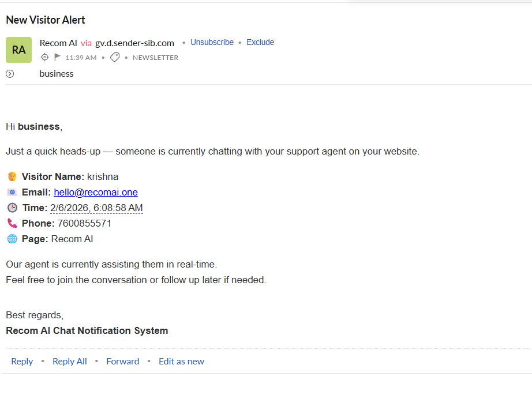Viewport: 532px width, 410px height.
Task: Click the visitor face emoji icon
Action: tap(12, 176)
